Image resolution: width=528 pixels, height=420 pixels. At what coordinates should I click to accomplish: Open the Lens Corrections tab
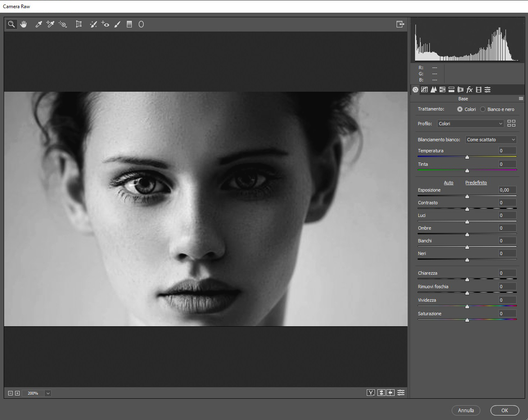pos(460,90)
